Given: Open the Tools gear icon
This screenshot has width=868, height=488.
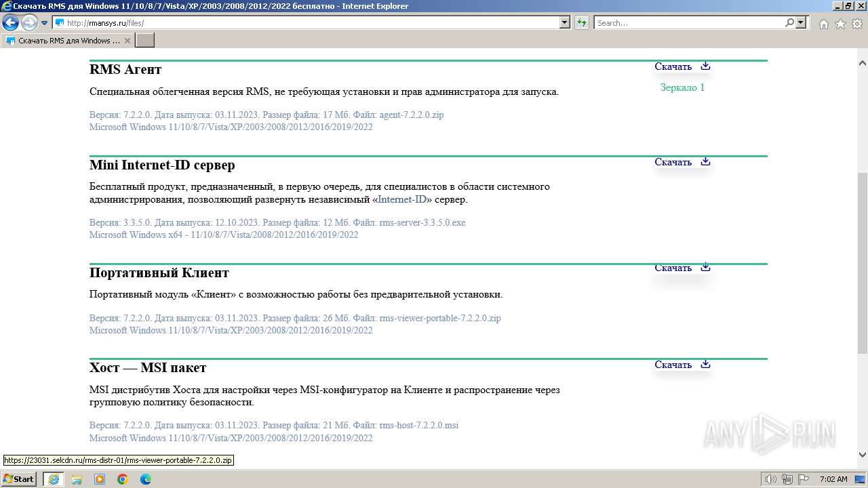Looking at the screenshot, I should (856, 24).
